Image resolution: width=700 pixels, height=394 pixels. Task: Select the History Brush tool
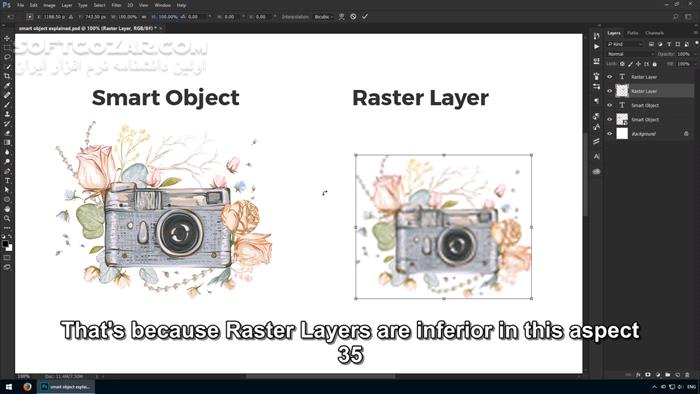pos(7,124)
